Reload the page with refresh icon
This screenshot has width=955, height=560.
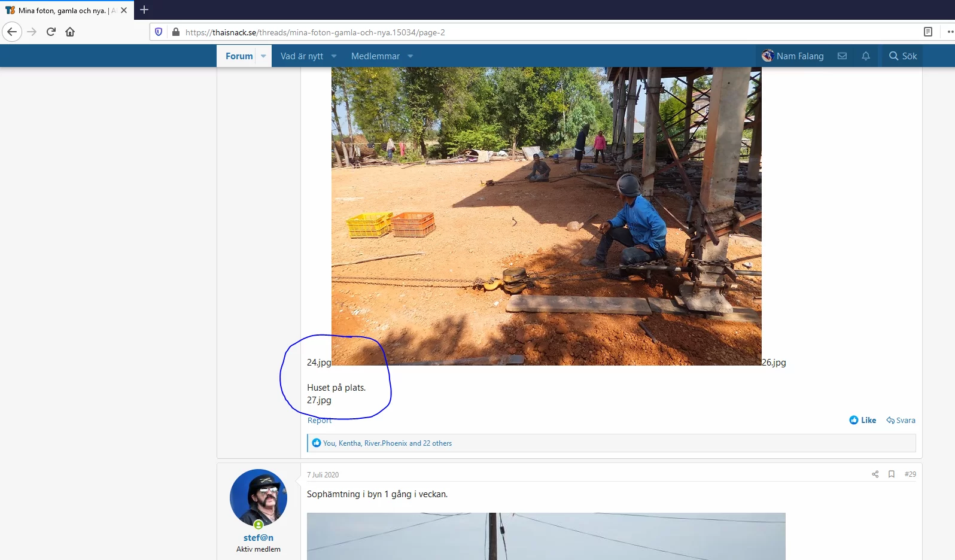pyautogui.click(x=51, y=32)
